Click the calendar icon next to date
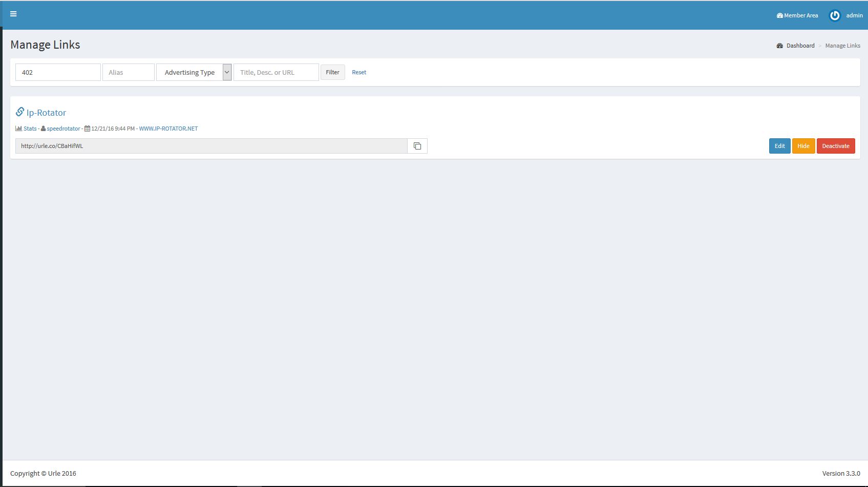868x487 pixels. (87, 129)
